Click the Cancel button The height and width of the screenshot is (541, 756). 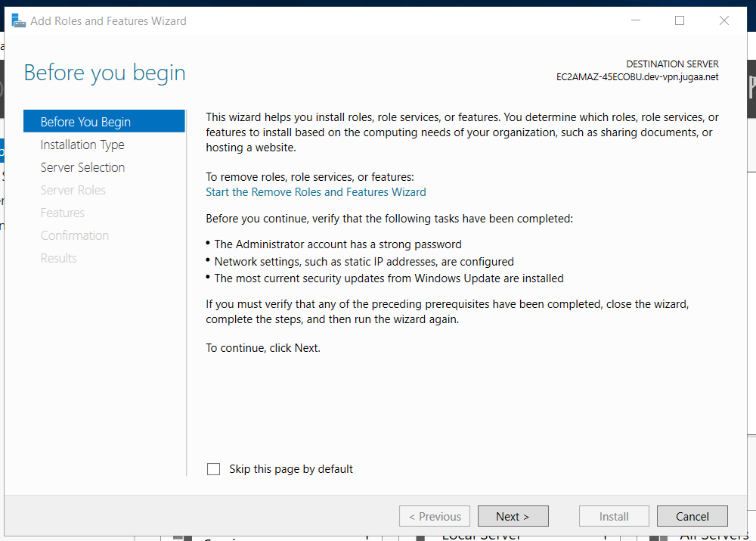pyautogui.click(x=692, y=517)
